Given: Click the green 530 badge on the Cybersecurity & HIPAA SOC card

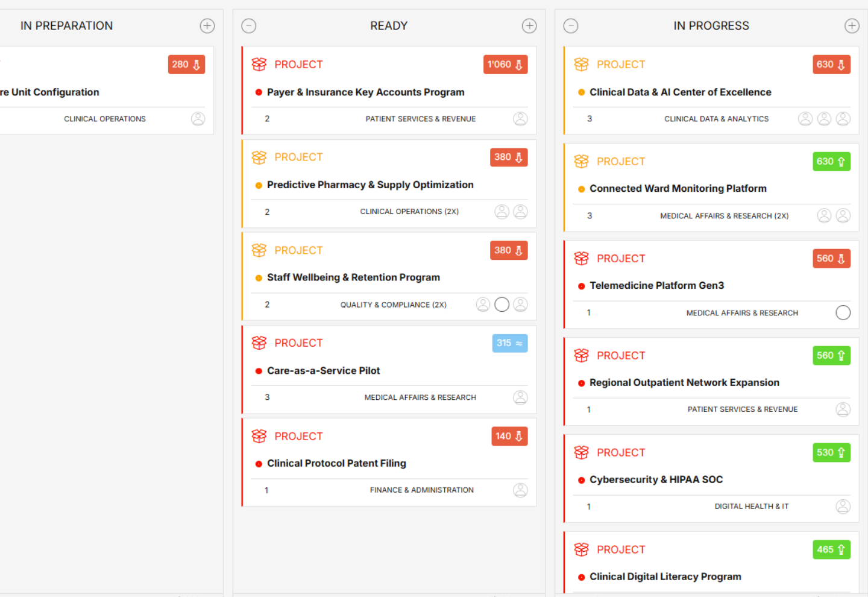Looking at the screenshot, I should coord(831,453).
